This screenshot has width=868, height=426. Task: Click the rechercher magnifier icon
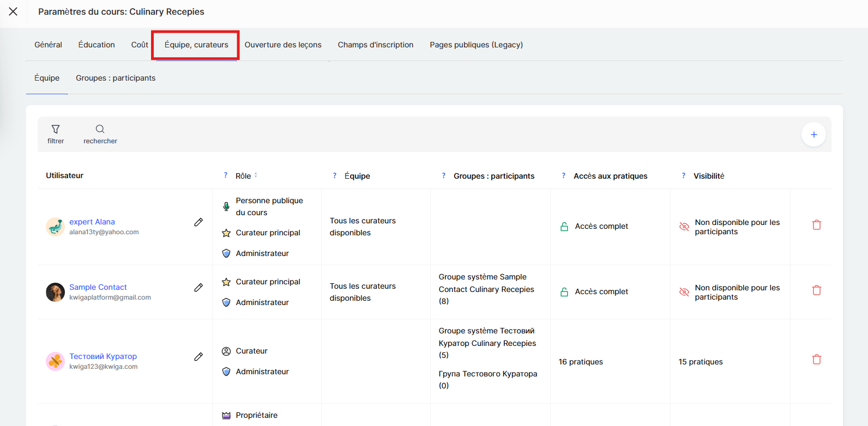point(100,129)
